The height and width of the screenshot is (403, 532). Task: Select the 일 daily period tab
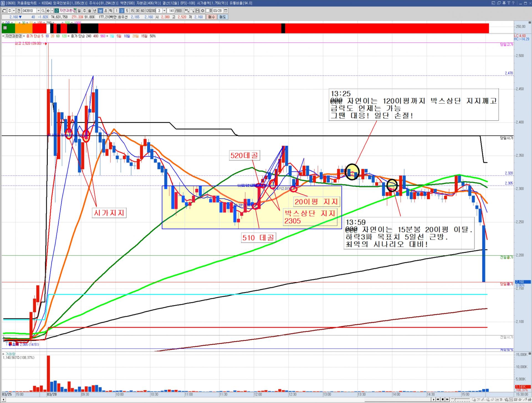79,11
